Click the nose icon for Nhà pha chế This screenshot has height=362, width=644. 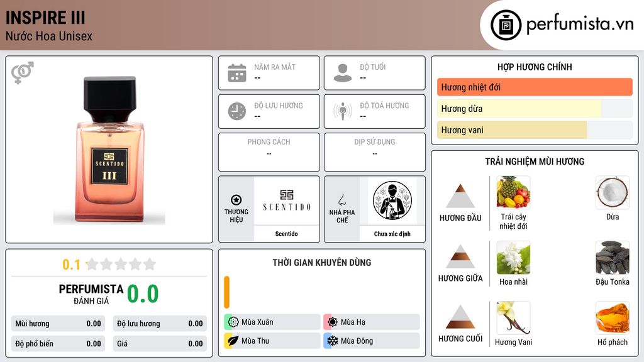pos(341,200)
